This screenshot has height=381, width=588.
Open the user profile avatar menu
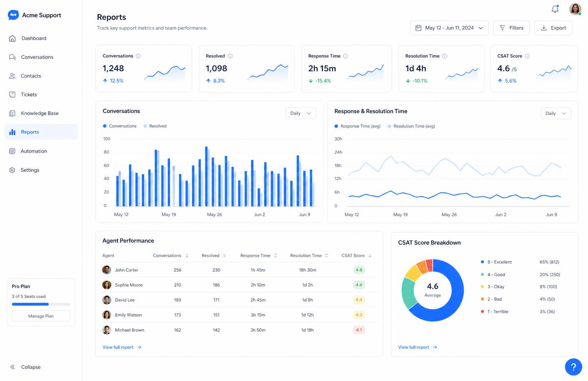click(x=575, y=9)
